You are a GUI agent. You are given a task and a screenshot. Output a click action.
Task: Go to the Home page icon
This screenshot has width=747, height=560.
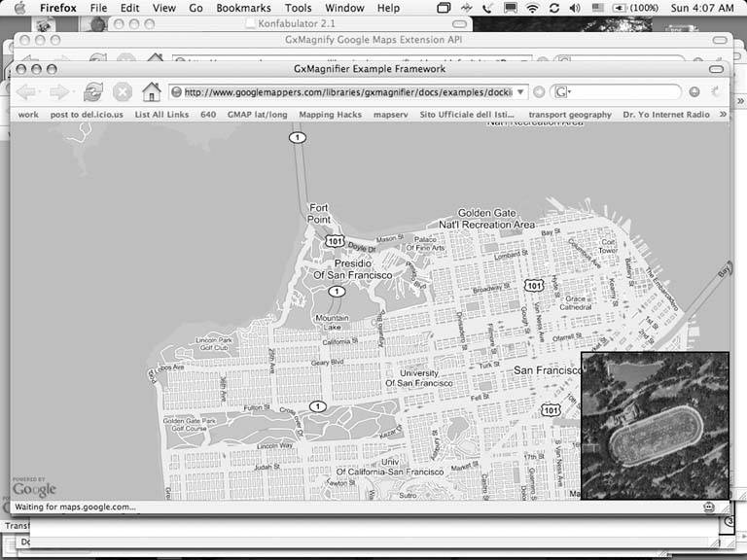[151, 91]
